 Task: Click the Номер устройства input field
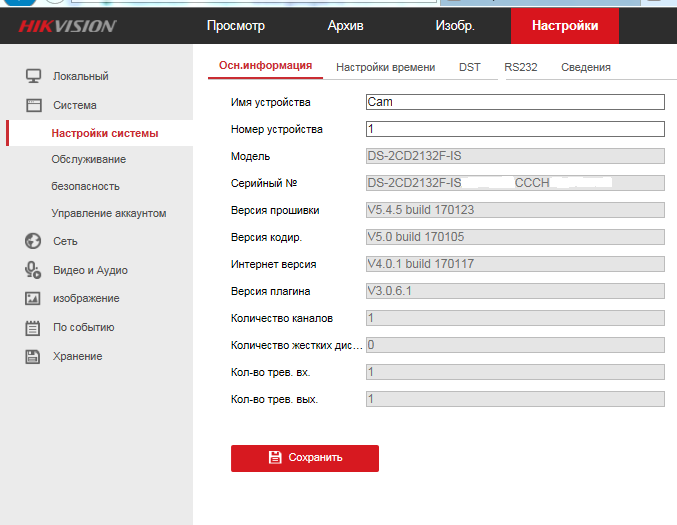[515, 129]
